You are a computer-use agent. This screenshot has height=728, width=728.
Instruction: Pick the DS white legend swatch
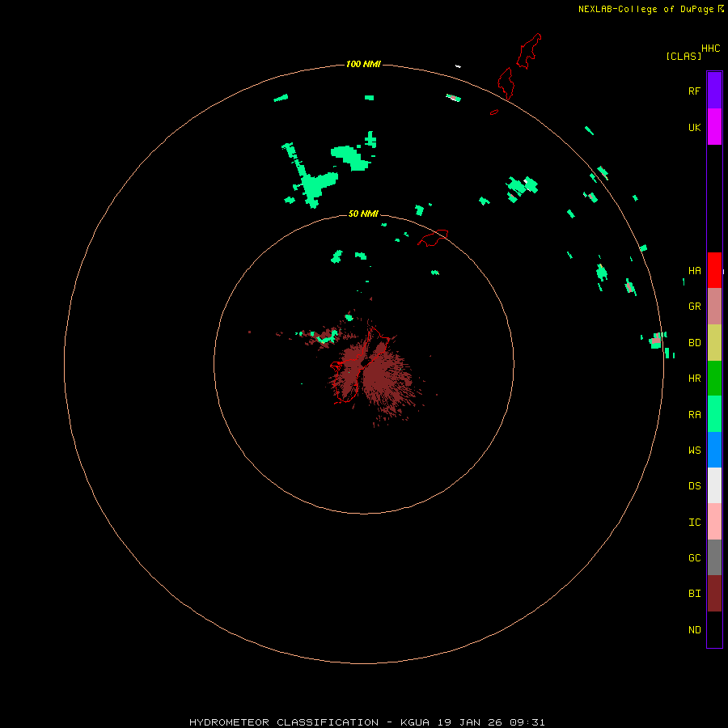tap(714, 485)
